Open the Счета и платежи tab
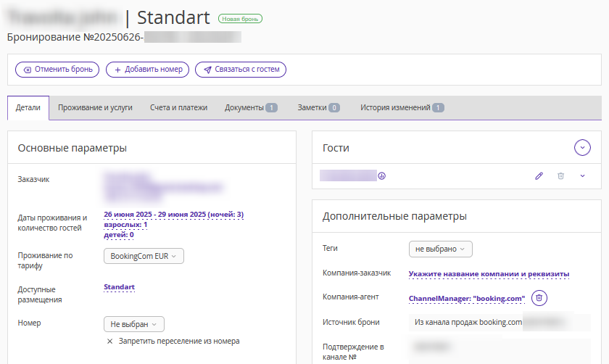The image size is (609, 364). point(178,107)
